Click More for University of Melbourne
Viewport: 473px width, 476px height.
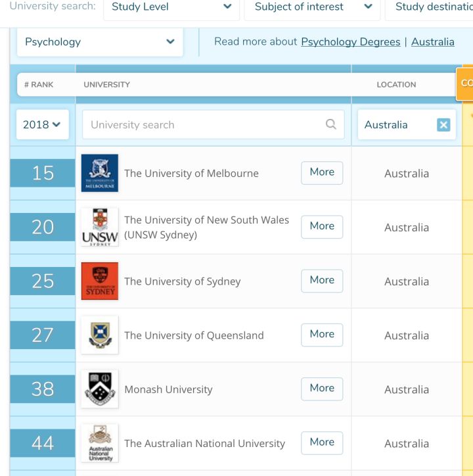point(322,173)
